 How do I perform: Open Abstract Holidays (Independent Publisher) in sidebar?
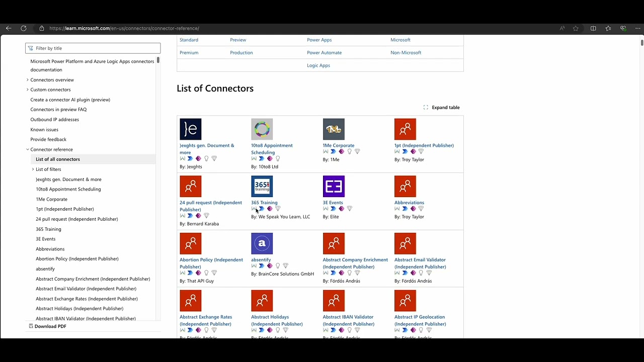(x=79, y=309)
